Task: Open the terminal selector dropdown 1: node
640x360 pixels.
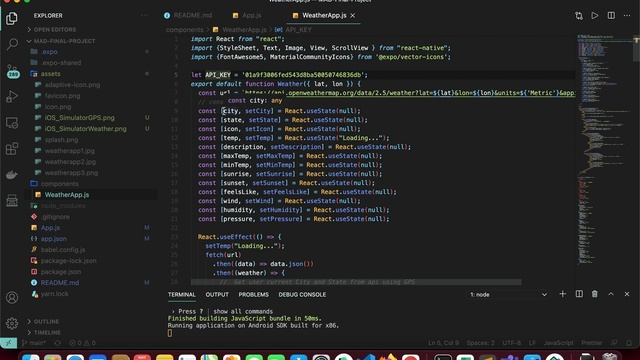Action: coord(508,294)
